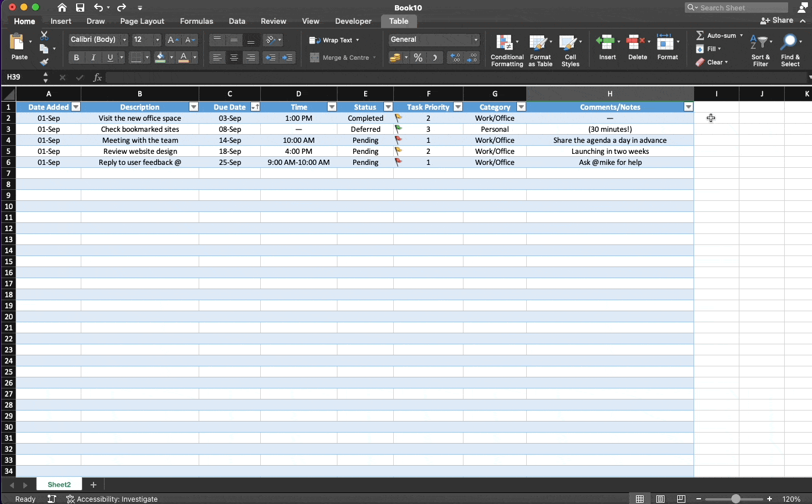812x504 pixels.
Task: Open Sort & Filter
Action: 760,49
